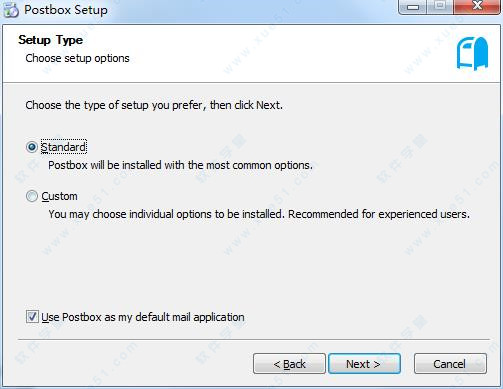Click the 'Standard' option label text
Screen dimensions: 503x389
(x=63, y=147)
